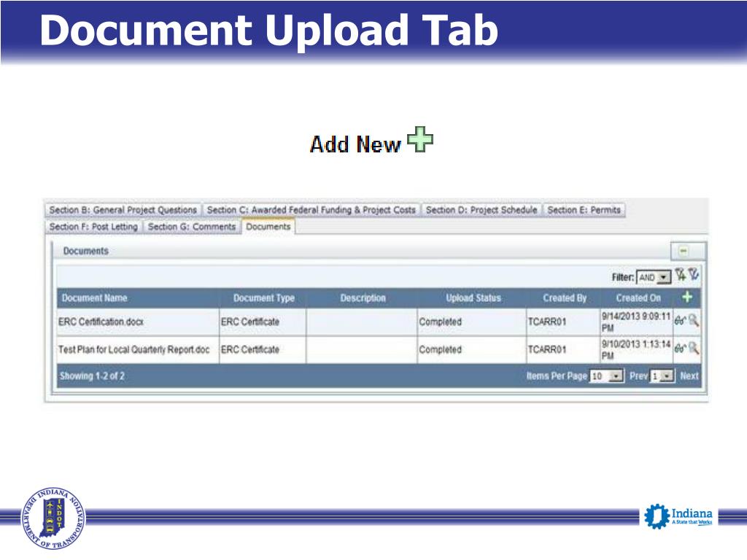Click the INDOT seal logo

click(x=53, y=518)
